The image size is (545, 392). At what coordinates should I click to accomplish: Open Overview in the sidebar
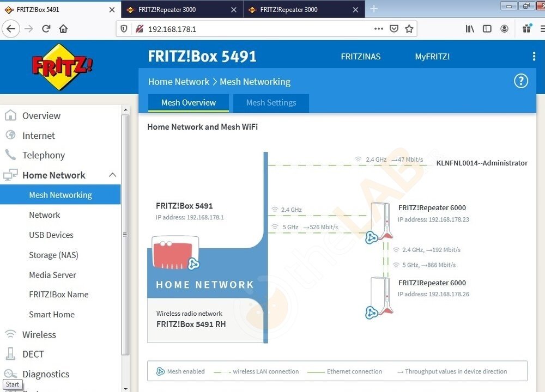coord(41,115)
